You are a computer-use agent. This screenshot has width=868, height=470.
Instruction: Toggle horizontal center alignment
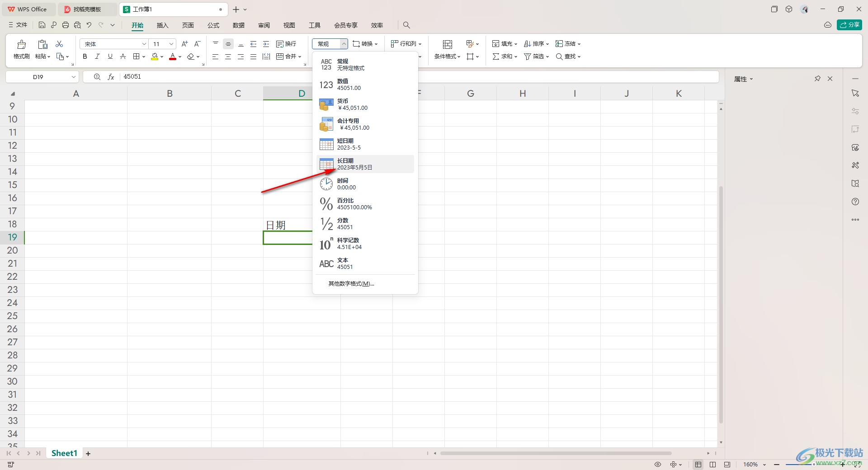(228, 56)
